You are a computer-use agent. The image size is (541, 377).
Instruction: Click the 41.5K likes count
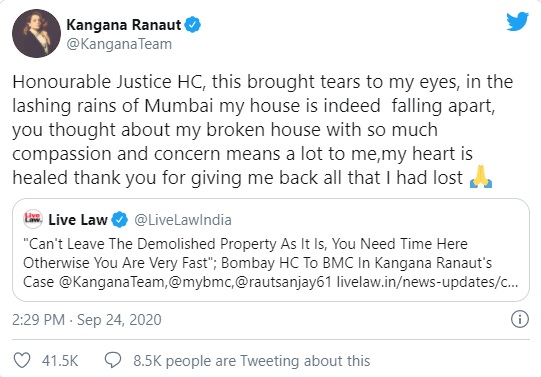60,361
